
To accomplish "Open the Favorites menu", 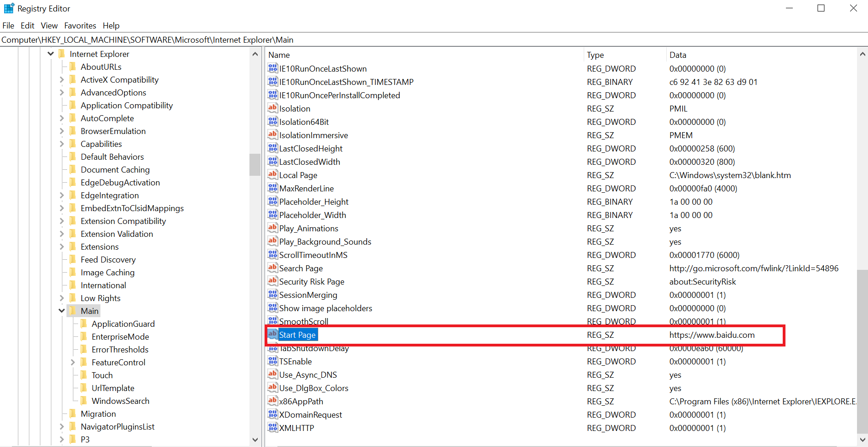I will tap(80, 25).
